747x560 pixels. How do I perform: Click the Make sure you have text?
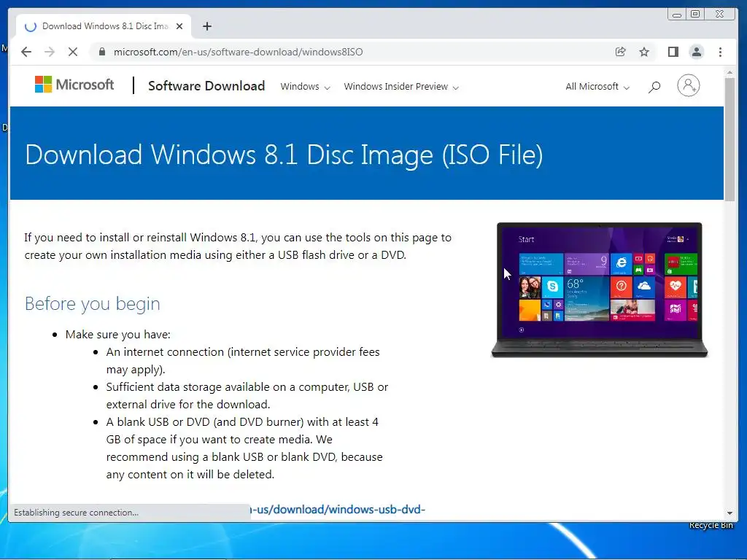tap(117, 334)
